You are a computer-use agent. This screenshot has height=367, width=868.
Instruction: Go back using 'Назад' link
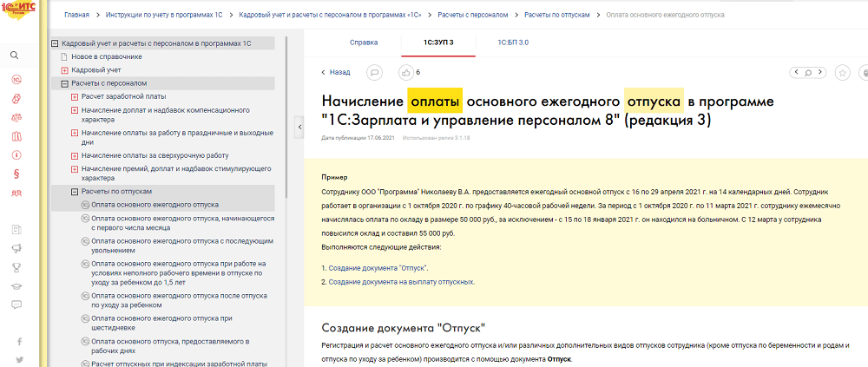[x=336, y=72]
